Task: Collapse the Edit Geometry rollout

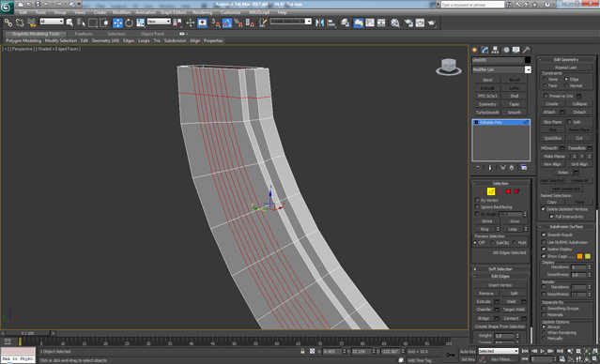Action: pyautogui.click(x=566, y=60)
